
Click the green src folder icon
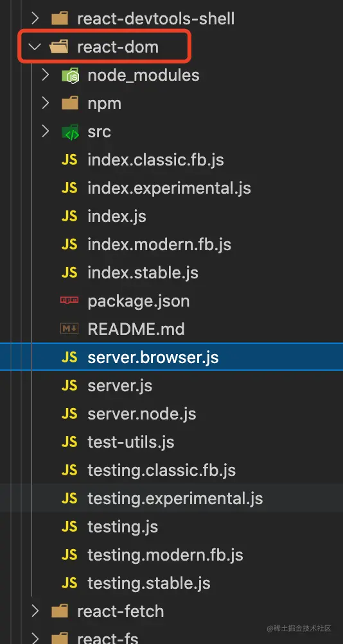[70, 132]
